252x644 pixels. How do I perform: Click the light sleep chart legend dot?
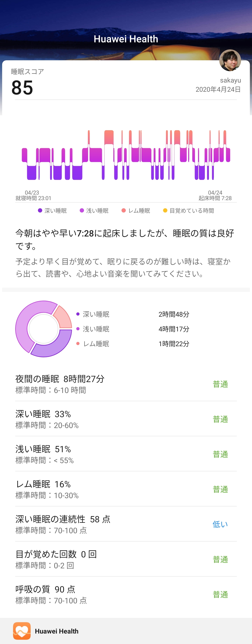tap(82, 211)
